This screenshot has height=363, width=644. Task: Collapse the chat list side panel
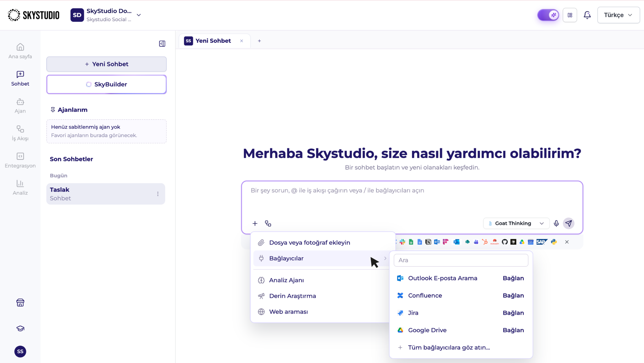click(162, 44)
